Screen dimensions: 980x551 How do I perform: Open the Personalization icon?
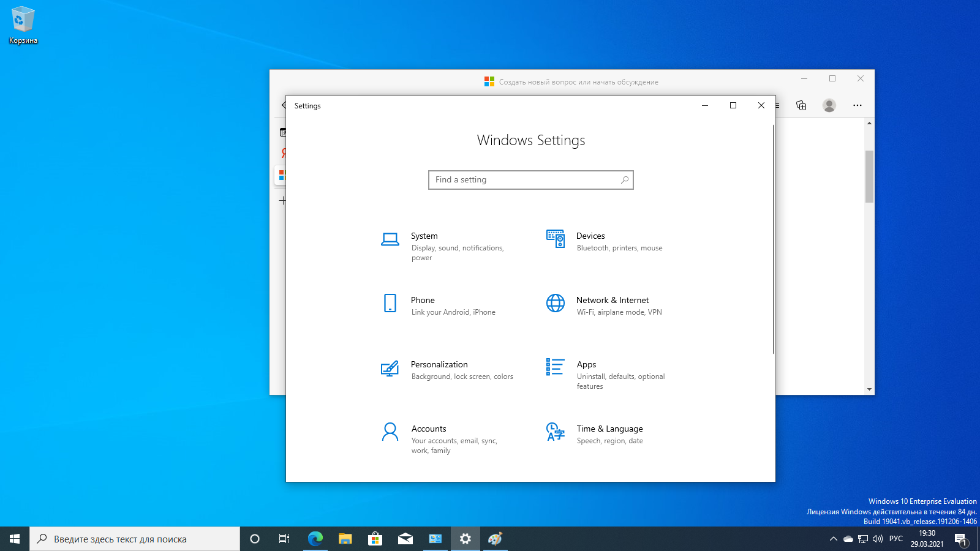click(390, 368)
